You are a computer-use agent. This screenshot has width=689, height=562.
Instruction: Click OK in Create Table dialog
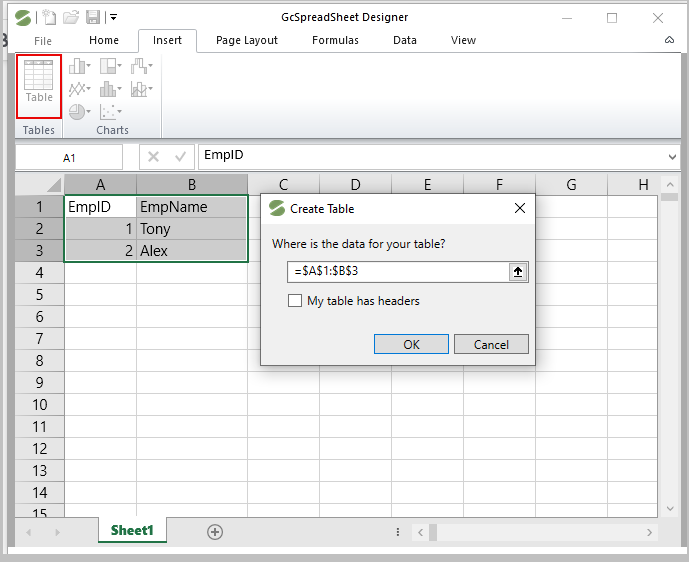(411, 344)
